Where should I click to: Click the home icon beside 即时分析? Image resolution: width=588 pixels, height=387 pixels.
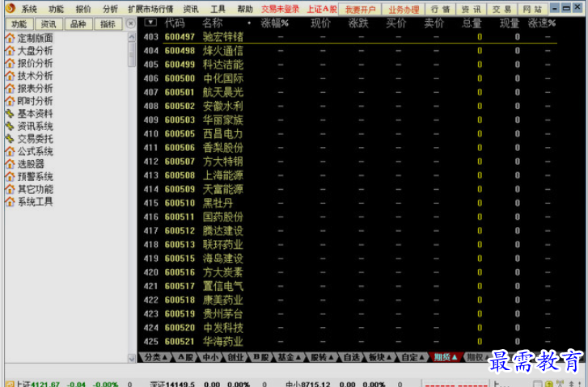pos(10,101)
